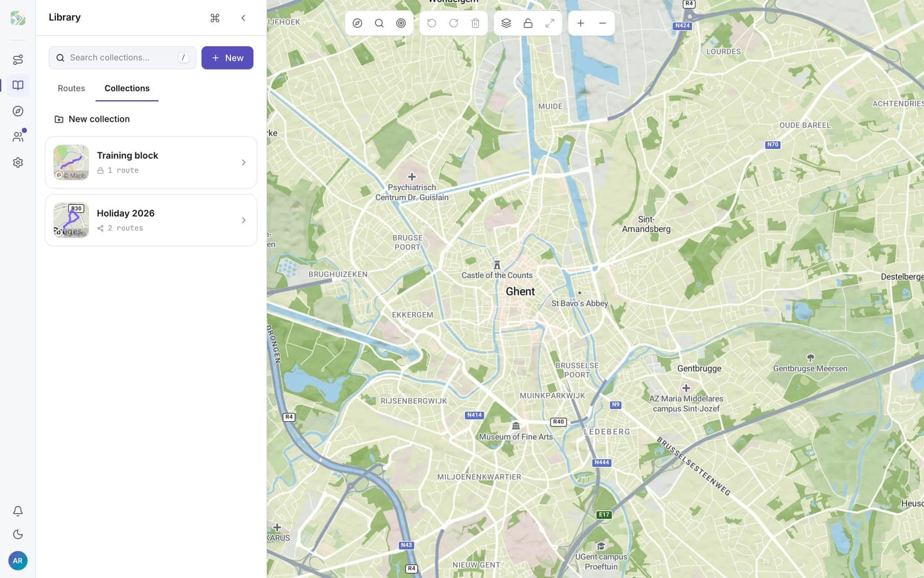Open the Holiday 2026 collection thumbnail

coord(71,220)
